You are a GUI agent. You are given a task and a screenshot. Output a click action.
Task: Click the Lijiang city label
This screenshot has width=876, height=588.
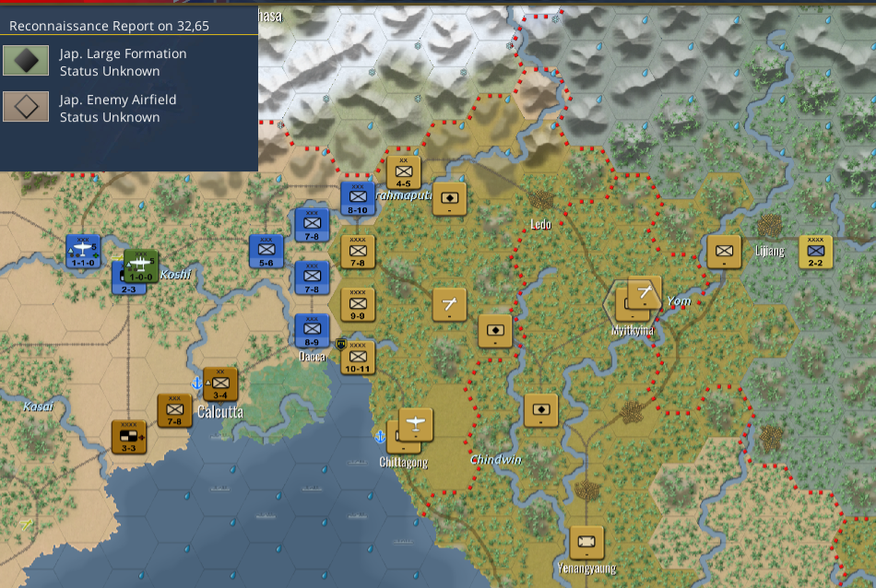click(x=769, y=251)
